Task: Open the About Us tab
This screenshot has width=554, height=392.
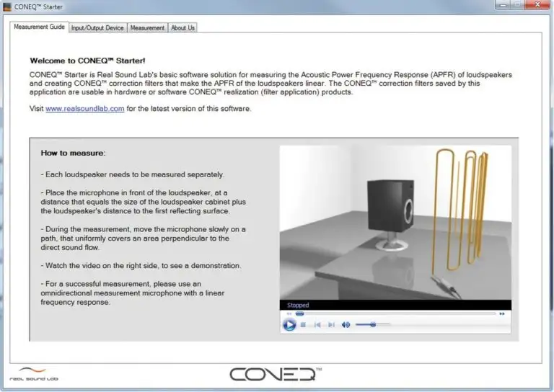Action: tap(183, 28)
